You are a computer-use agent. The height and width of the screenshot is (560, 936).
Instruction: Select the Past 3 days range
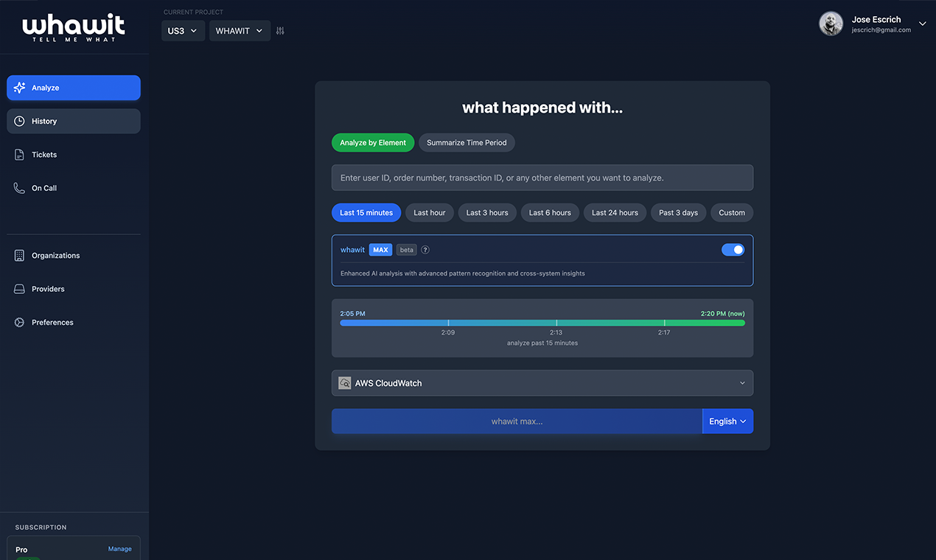coord(679,213)
